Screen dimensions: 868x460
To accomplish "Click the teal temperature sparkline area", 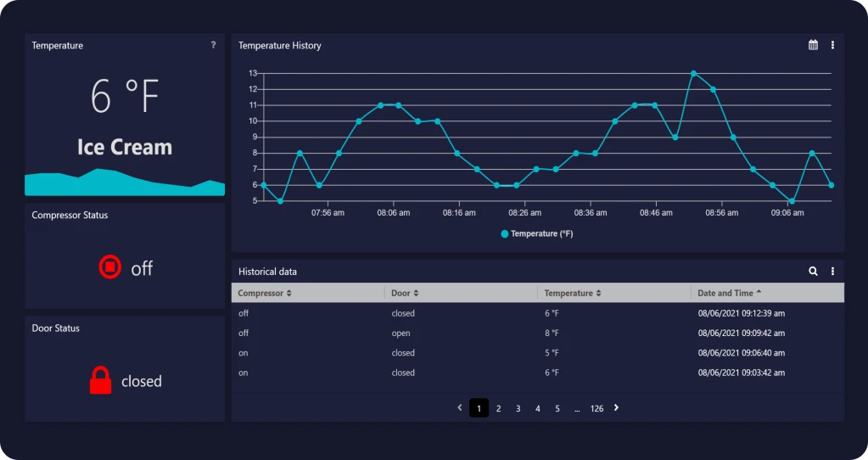I will (x=125, y=182).
